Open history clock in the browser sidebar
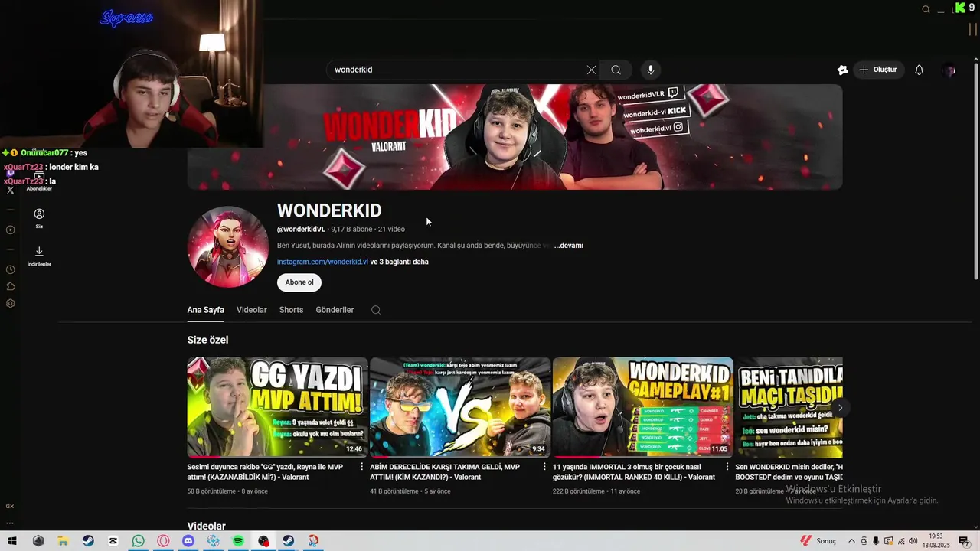The width and height of the screenshot is (980, 551). point(10,269)
